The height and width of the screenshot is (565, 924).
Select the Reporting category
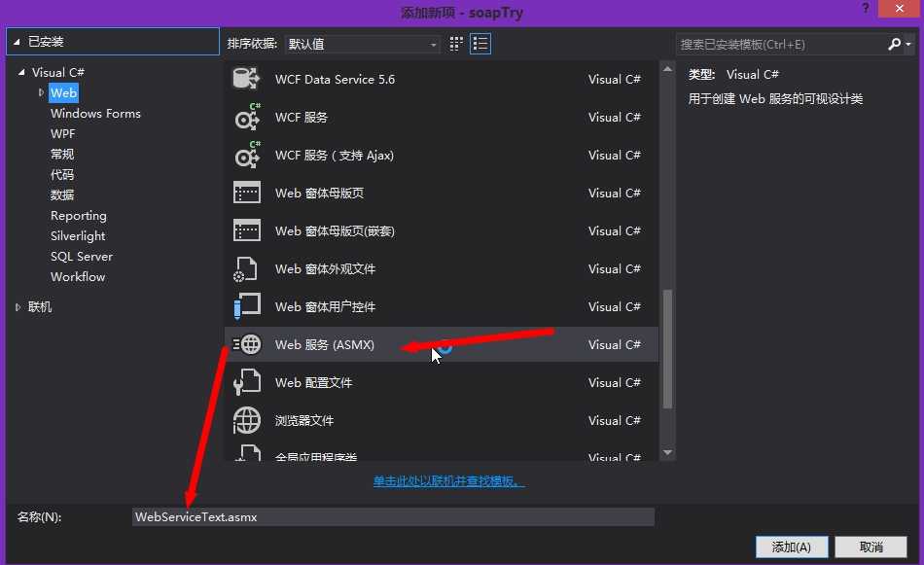click(79, 216)
